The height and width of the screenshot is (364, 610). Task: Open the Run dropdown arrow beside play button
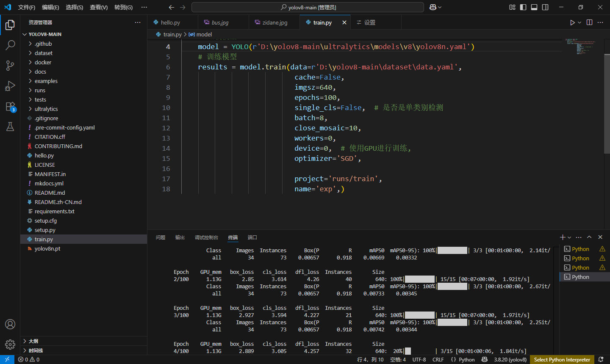579,22
